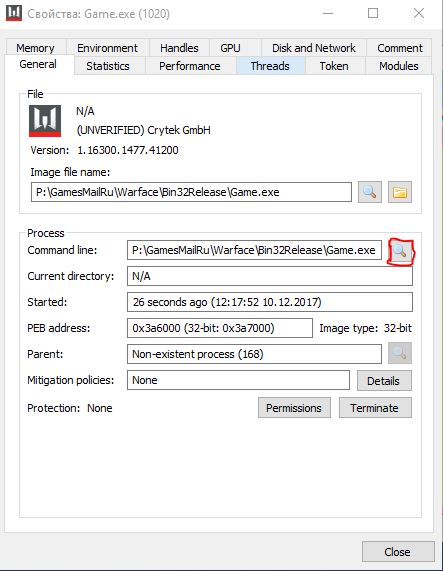Click the Started time field

click(x=270, y=302)
